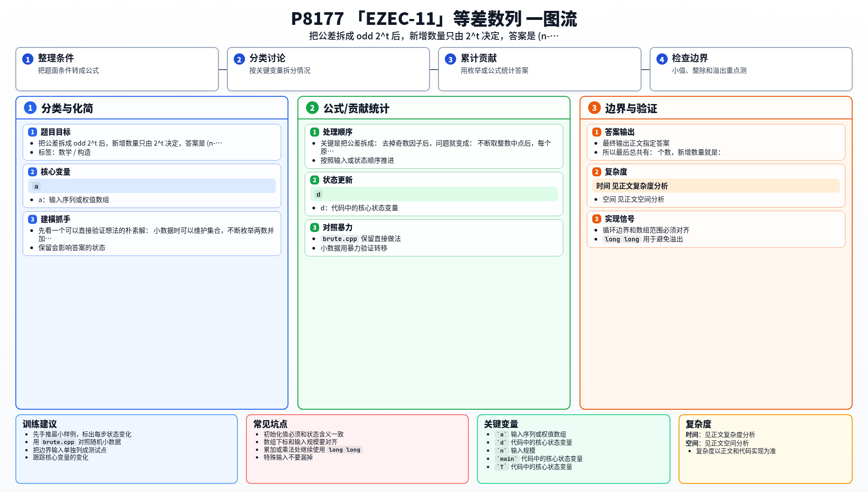This screenshot has height=492, width=868.
Task: Select the 训练建议 card heading
Action: point(40,424)
